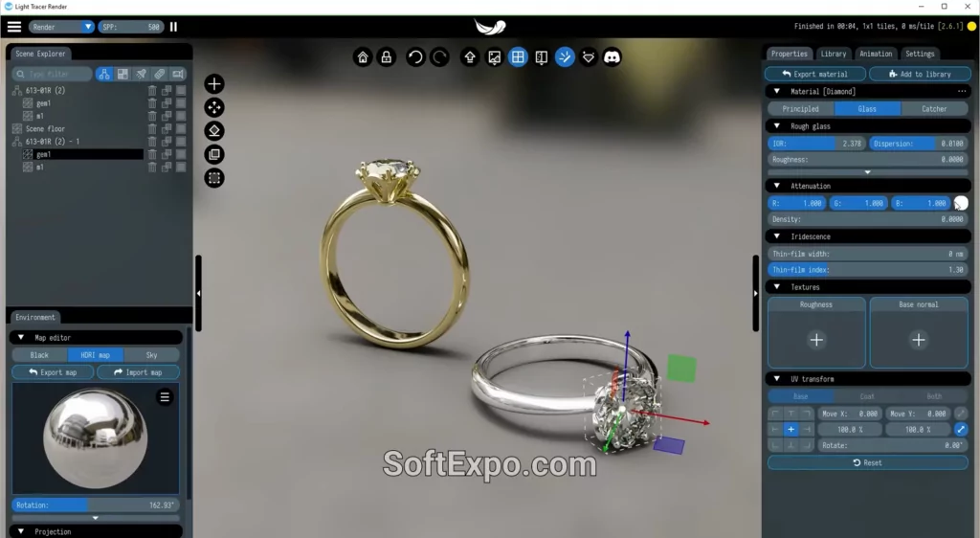Open the hamburger main menu
The image size is (980, 538).
coord(13,27)
